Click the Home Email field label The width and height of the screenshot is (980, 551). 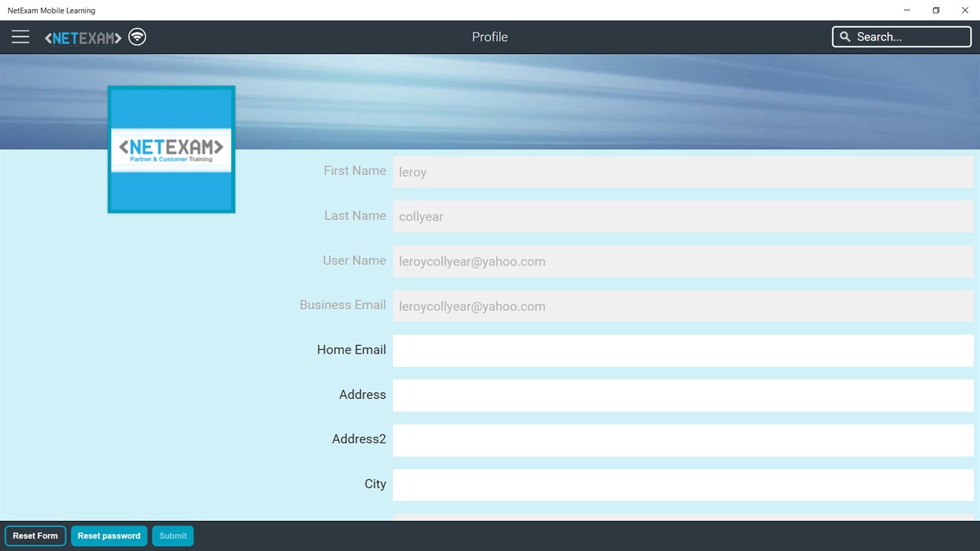click(x=351, y=350)
